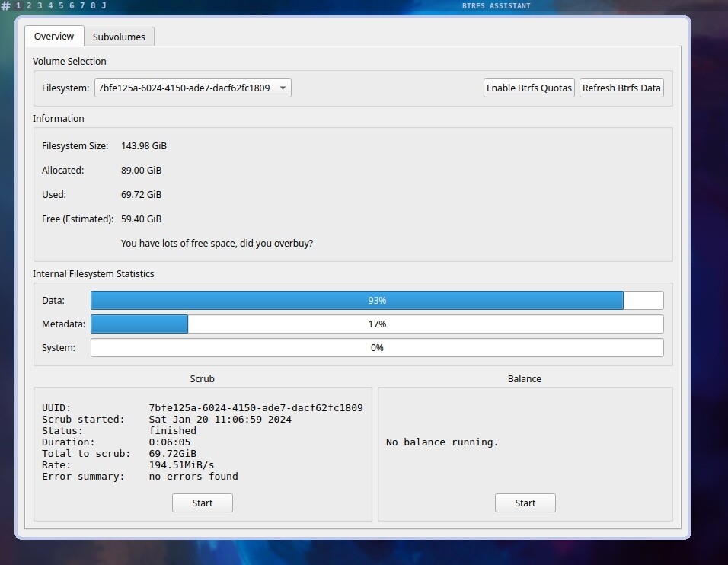The width and height of the screenshot is (728, 565).
Task: Switch to workspace 5
Action: [61, 5]
